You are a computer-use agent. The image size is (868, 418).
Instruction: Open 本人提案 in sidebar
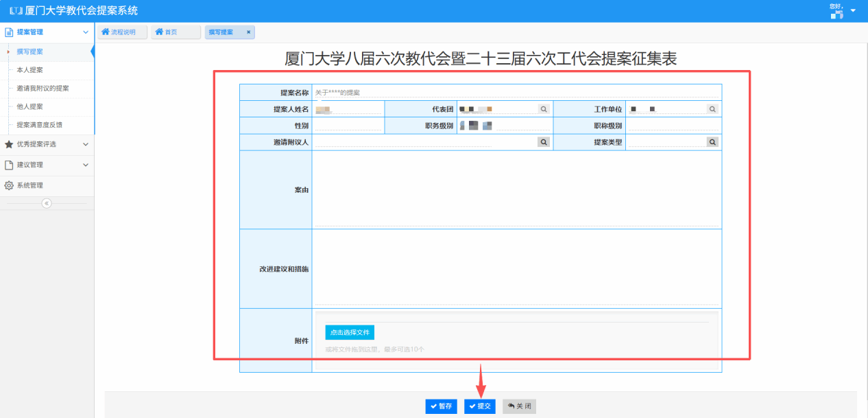(x=30, y=70)
